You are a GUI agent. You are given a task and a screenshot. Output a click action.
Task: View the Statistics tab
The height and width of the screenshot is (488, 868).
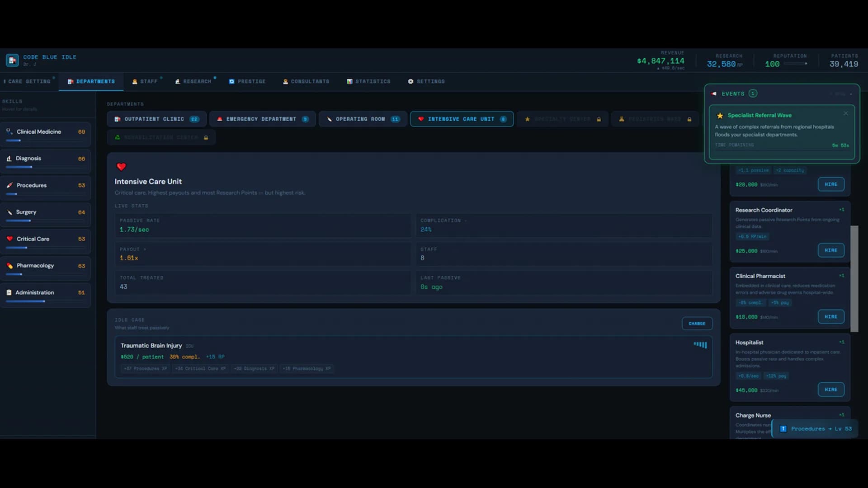[368, 81]
